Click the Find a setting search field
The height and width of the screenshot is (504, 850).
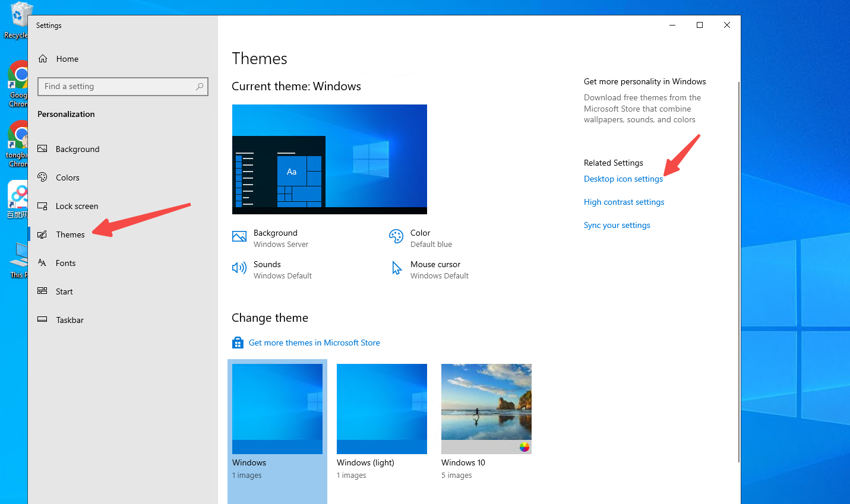point(123,87)
